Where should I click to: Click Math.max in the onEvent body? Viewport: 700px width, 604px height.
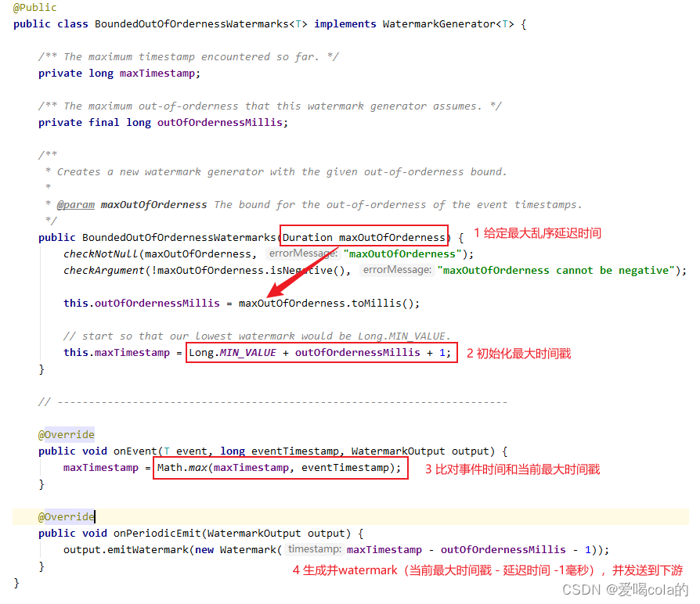pos(180,467)
